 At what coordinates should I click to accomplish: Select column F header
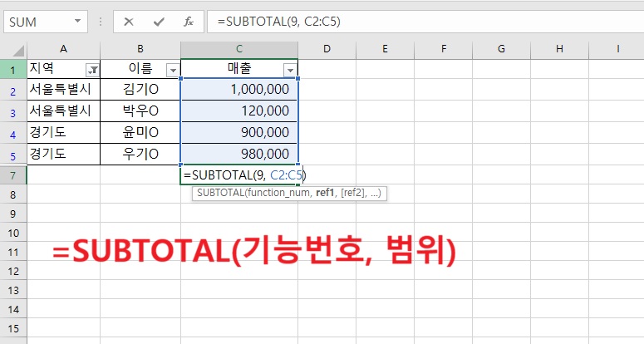pos(444,49)
